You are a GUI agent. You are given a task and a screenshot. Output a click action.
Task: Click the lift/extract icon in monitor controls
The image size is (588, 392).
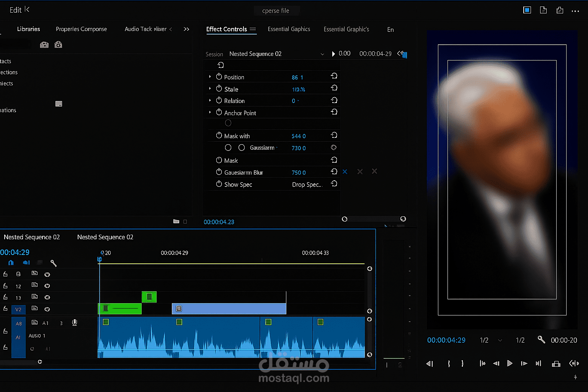(556, 364)
